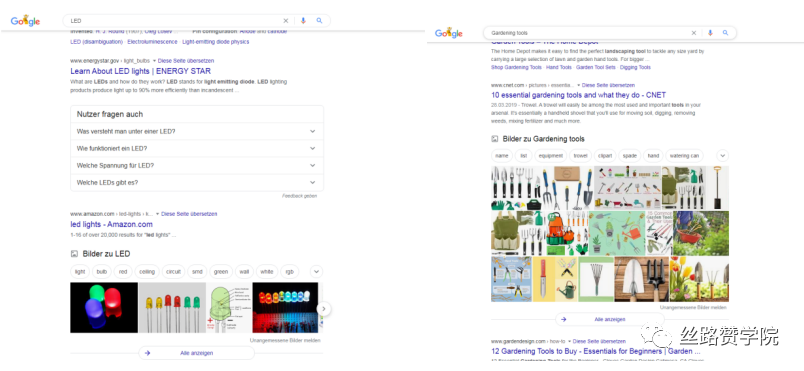This screenshot has height=371, width=804.
Task: Start voice search in Gardening tools window
Action: coord(710,33)
